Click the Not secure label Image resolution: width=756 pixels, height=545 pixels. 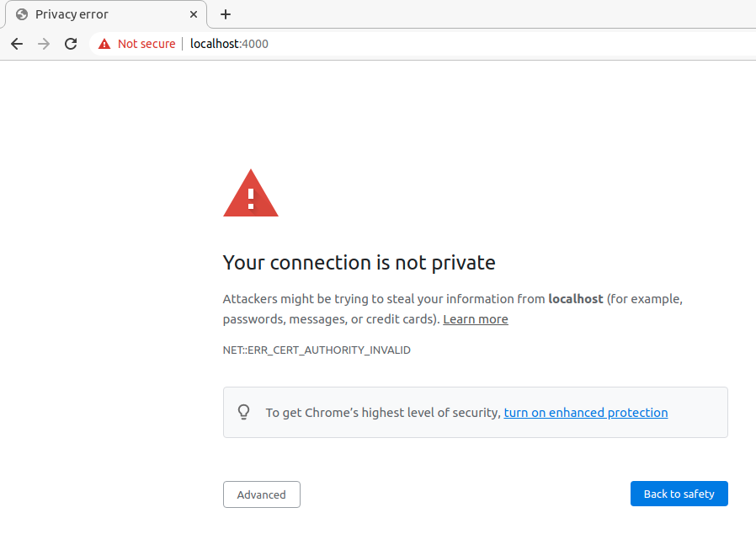point(146,44)
